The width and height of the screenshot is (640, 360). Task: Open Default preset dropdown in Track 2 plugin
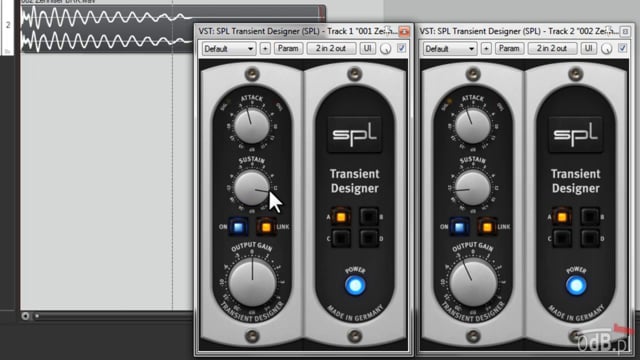click(450, 49)
